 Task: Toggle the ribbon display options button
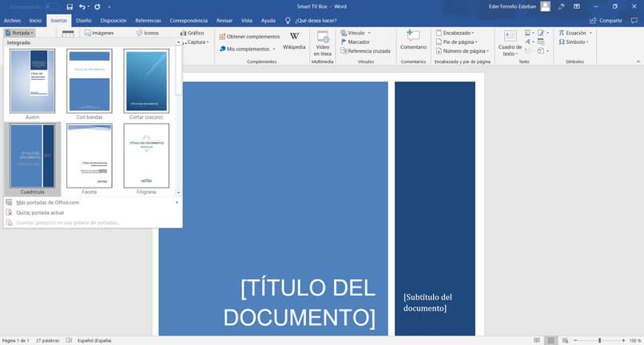pos(577,6)
